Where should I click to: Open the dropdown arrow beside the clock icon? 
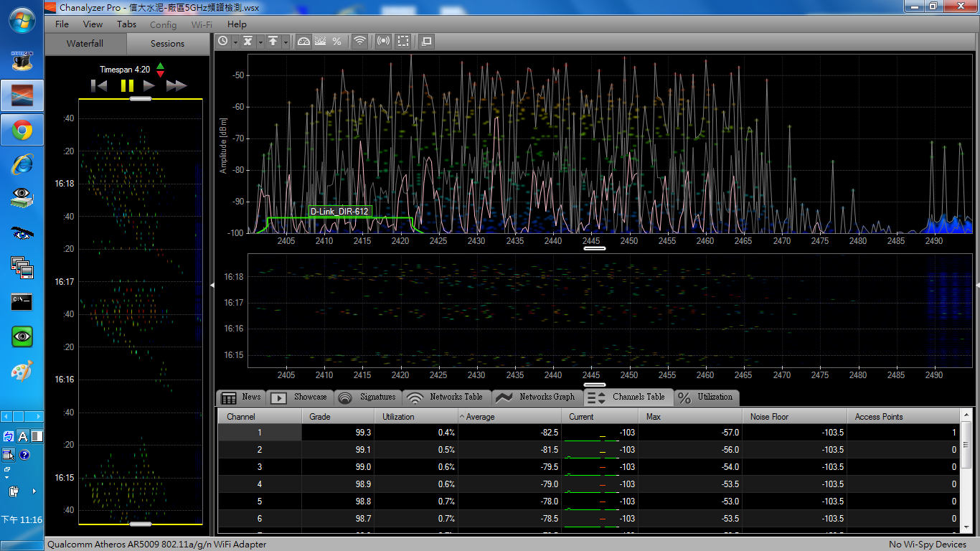tap(235, 42)
